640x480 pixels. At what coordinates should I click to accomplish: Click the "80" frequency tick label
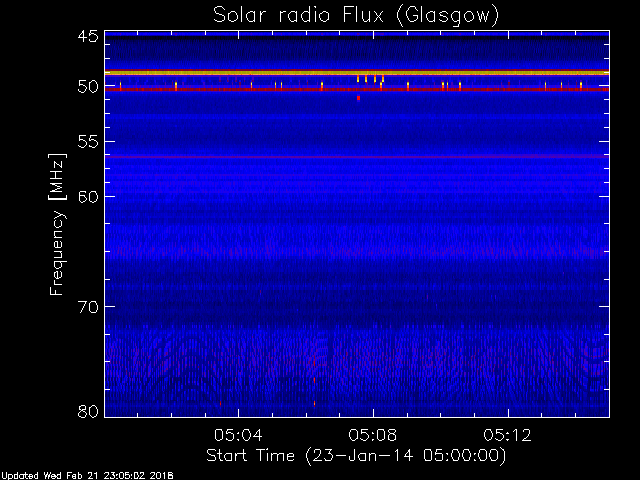pos(88,411)
